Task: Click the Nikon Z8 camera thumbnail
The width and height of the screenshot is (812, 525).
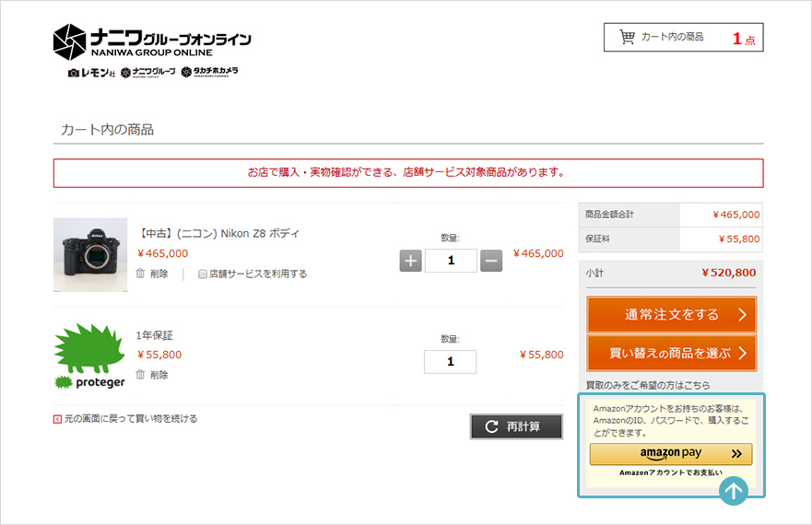Action: point(90,255)
